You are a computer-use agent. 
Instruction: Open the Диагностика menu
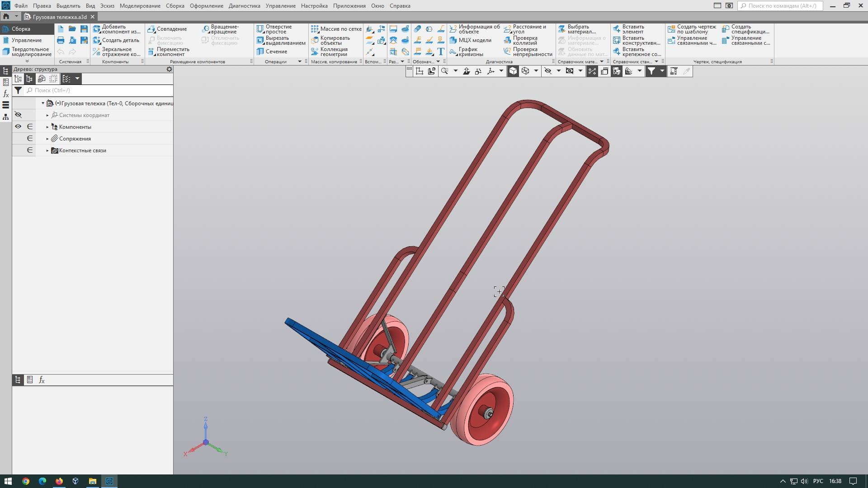pyautogui.click(x=244, y=6)
